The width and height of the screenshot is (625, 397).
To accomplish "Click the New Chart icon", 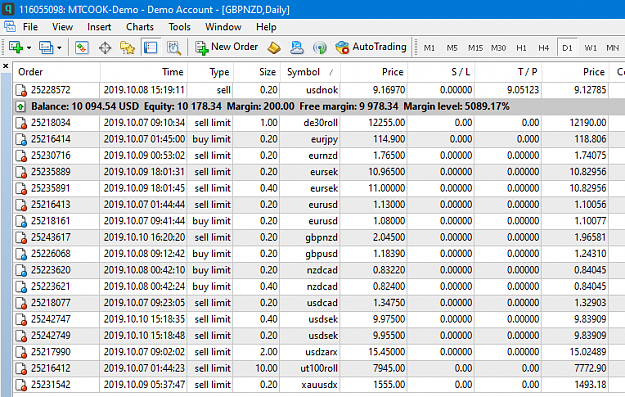I will point(16,47).
